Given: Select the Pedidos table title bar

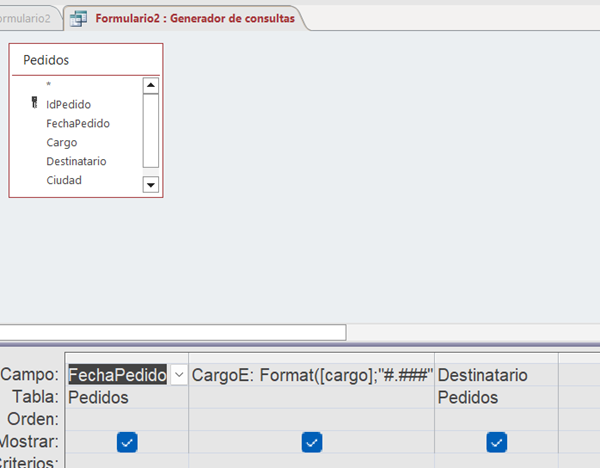Looking at the screenshot, I should click(x=86, y=60).
